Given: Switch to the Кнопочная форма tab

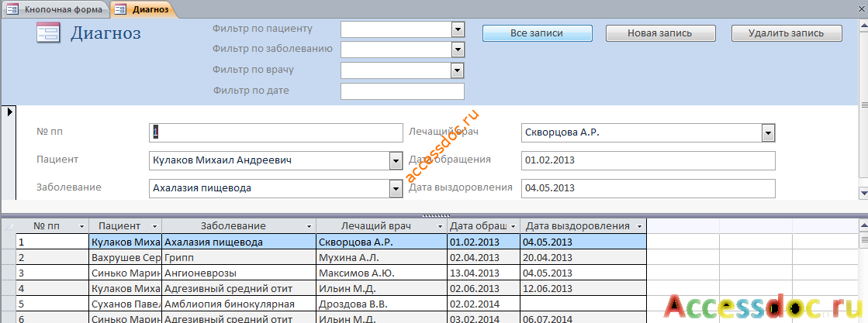Looking at the screenshot, I should pyautogui.click(x=54, y=9).
